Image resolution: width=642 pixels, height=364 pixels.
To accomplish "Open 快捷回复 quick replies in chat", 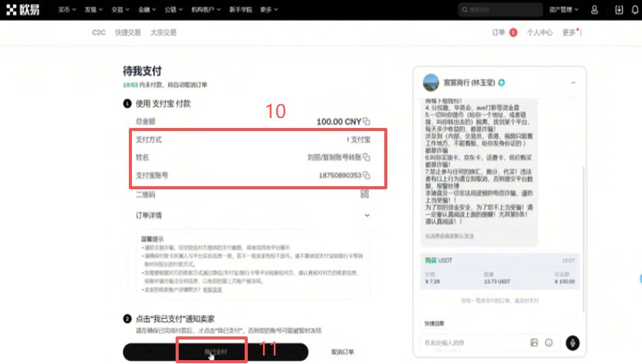I will (434, 323).
